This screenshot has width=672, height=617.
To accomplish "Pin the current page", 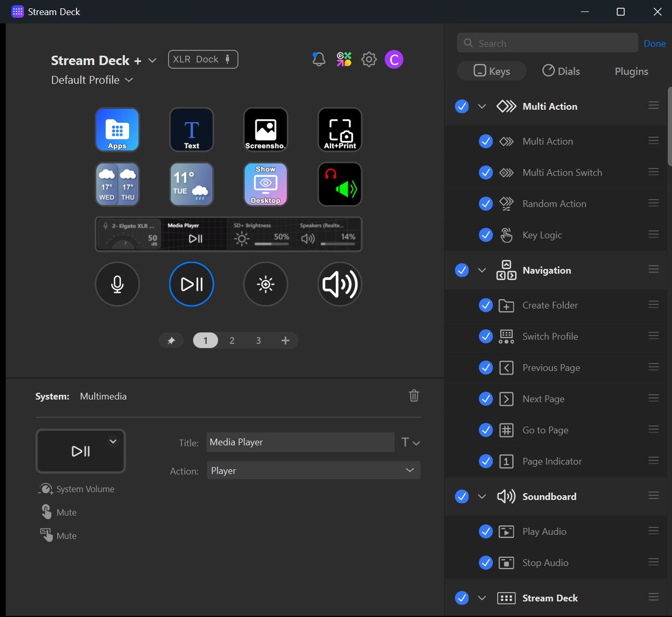I will pyautogui.click(x=171, y=341).
